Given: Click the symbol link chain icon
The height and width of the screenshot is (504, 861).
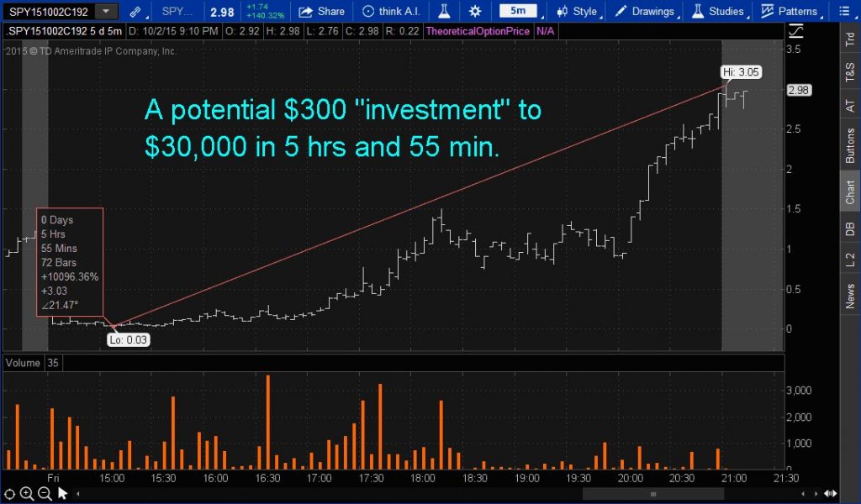Looking at the screenshot, I should 135,12.
